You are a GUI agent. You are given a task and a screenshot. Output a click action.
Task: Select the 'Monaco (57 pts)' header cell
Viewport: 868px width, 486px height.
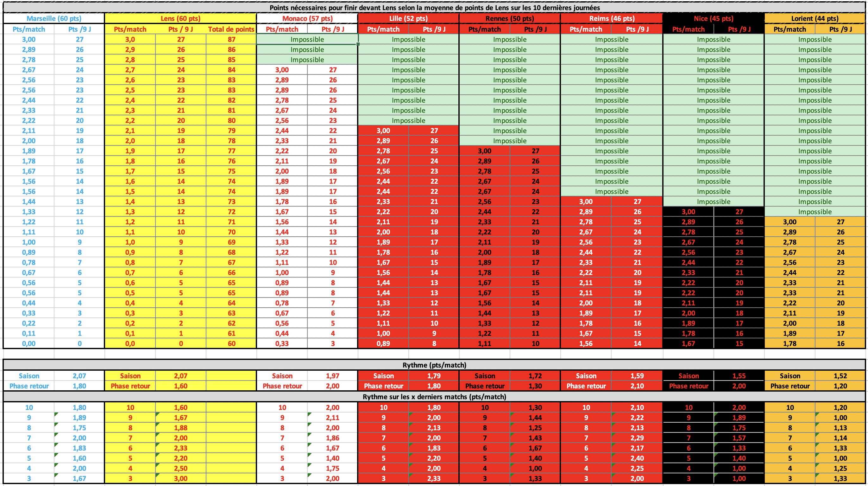coord(307,19)
